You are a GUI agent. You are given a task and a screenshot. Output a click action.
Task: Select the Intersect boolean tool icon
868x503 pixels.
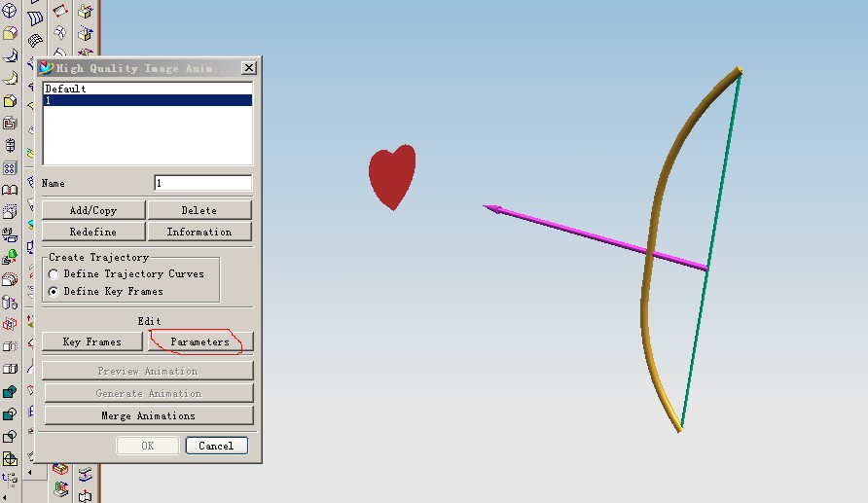(x=10, y=437)
